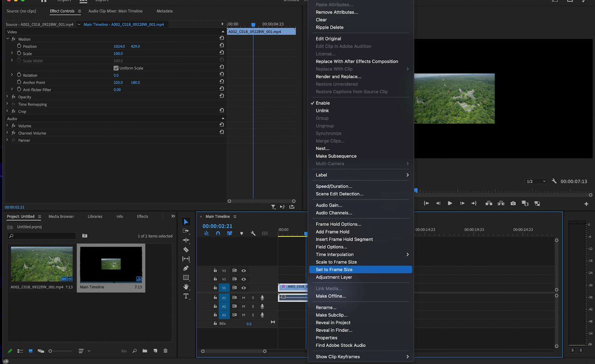This screenshot has width=595, height=364.
Task: Toggle Scale animation stopwatch
Action: 19,53
